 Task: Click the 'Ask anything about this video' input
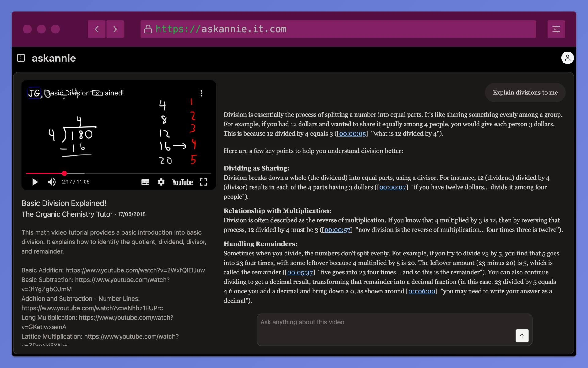point(394,330)
